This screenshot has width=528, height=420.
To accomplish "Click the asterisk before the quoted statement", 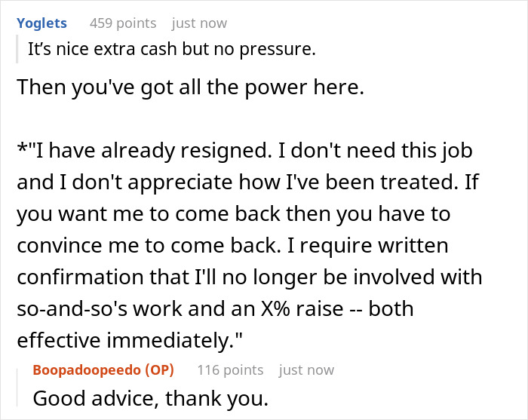I will [22, 149].
